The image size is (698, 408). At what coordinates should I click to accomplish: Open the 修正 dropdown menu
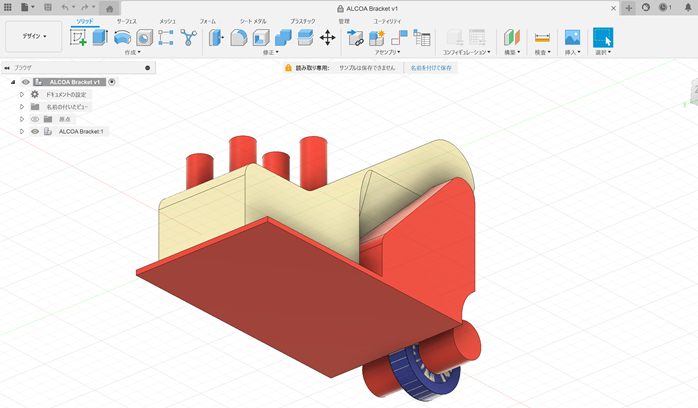(x=271, y=53)
